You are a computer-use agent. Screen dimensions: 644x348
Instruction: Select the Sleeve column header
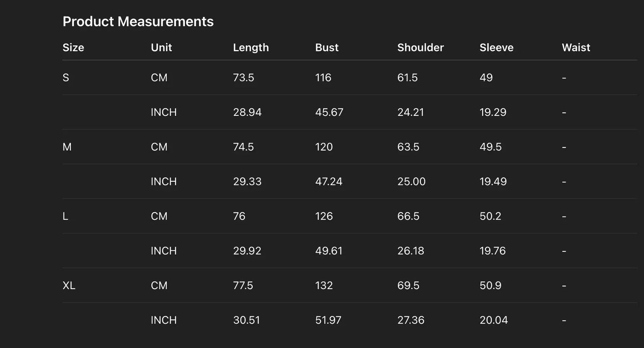coord(496,48)
